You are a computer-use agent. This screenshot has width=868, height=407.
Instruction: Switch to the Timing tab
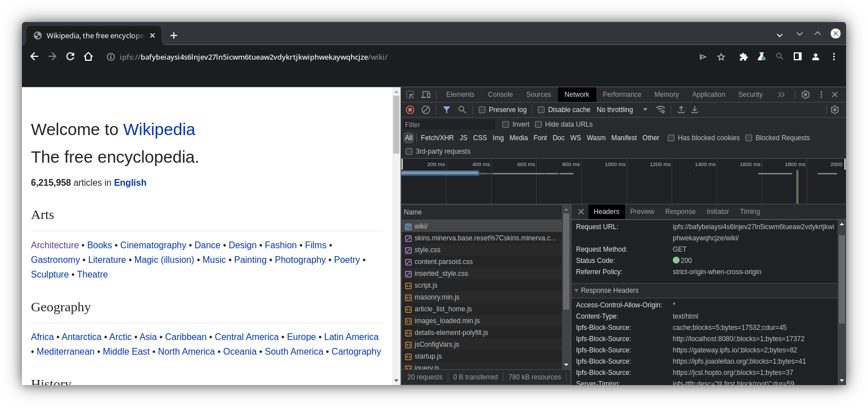tap(750, 212)
